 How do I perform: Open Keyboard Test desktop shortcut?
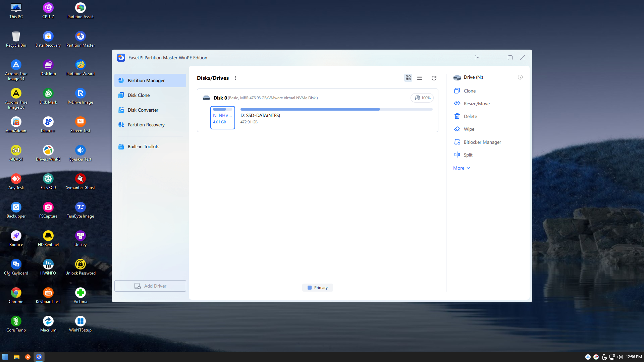tap(48, 296)
